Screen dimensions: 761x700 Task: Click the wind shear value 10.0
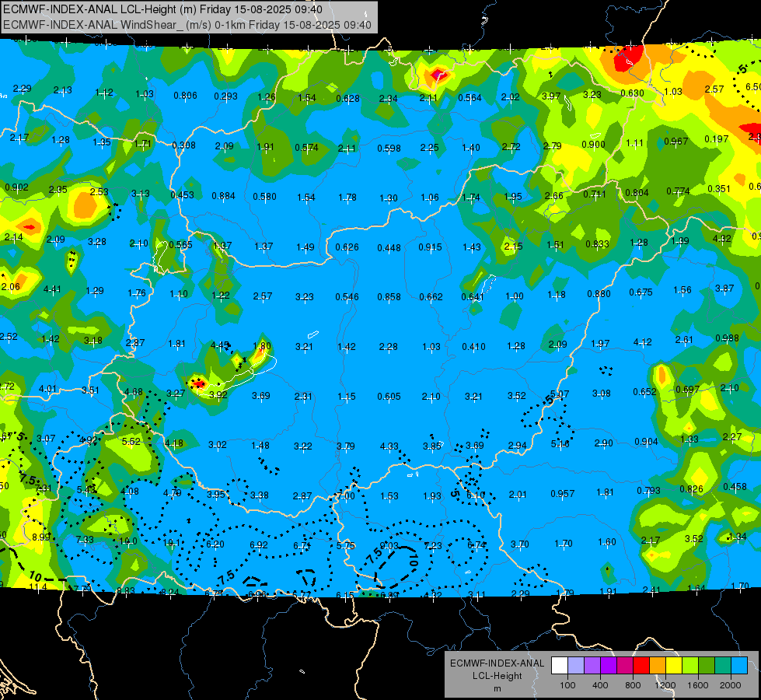[x=128, y=541]
